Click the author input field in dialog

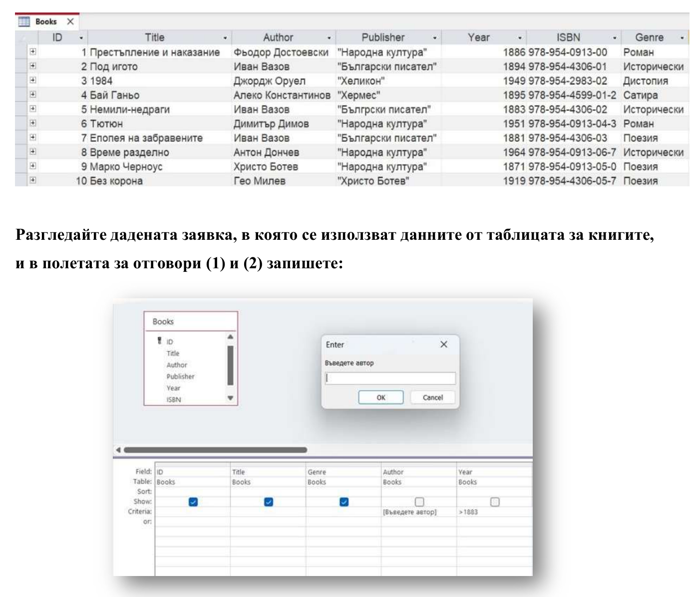tap(390, 378)
